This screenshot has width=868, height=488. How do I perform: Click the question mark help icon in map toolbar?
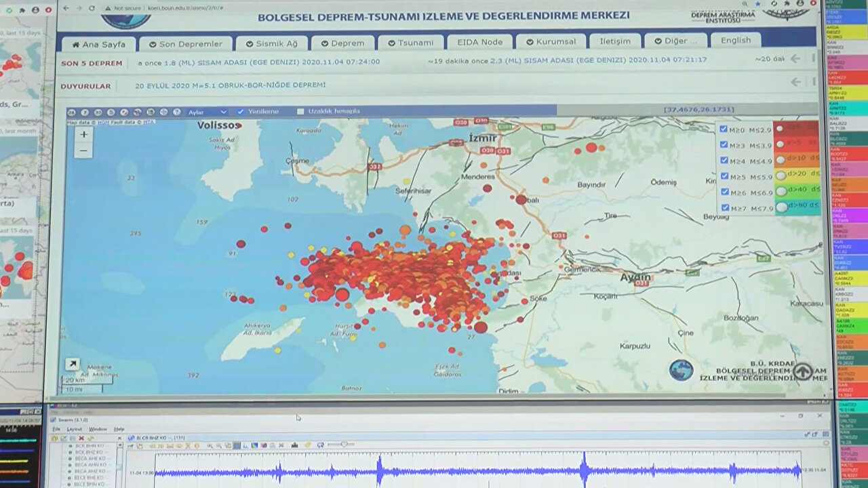176,112
